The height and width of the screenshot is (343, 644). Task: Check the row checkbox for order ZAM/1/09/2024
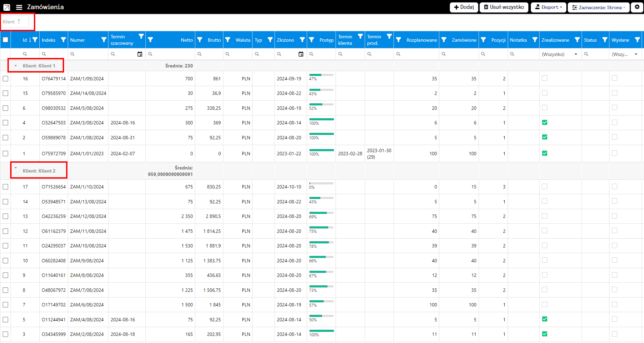[x=5, y=79]
